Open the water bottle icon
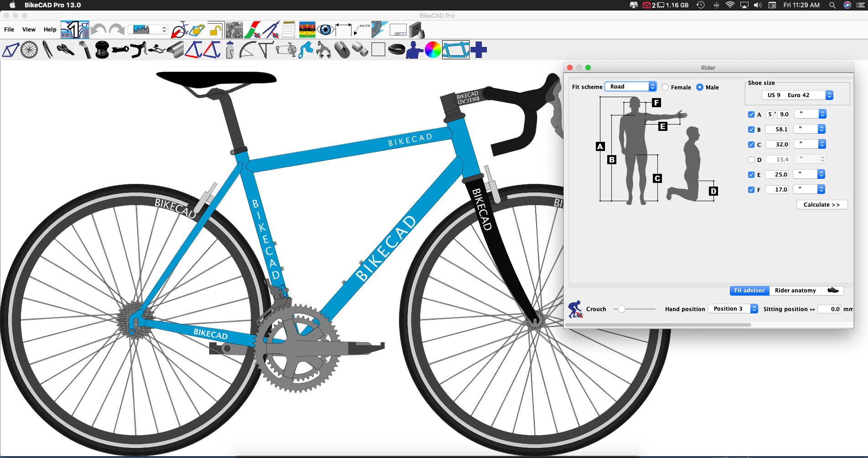 230,50
